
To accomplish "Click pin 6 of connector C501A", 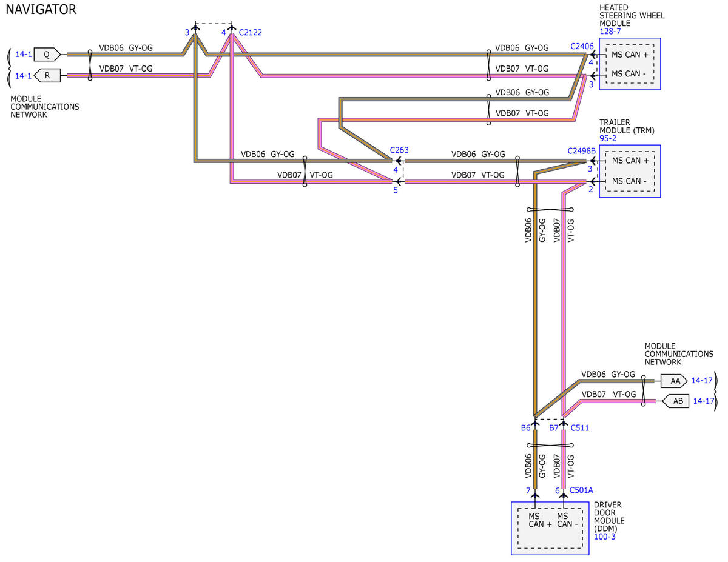I will (x=558, y=490).
